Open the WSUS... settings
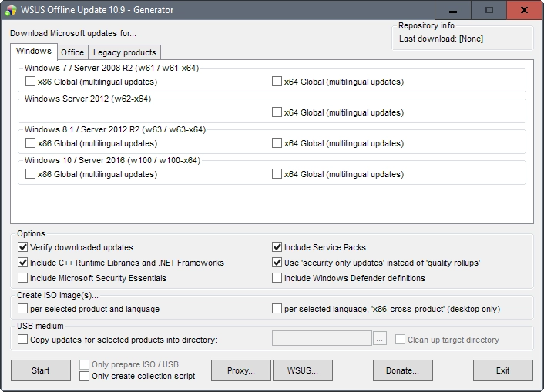The width and height of the screenshot is (544, 392). coord(303,370)
